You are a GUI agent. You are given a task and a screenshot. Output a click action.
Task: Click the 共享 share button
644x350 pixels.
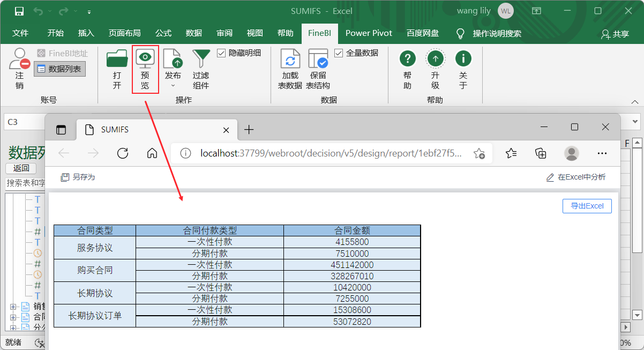coord(615,34)
